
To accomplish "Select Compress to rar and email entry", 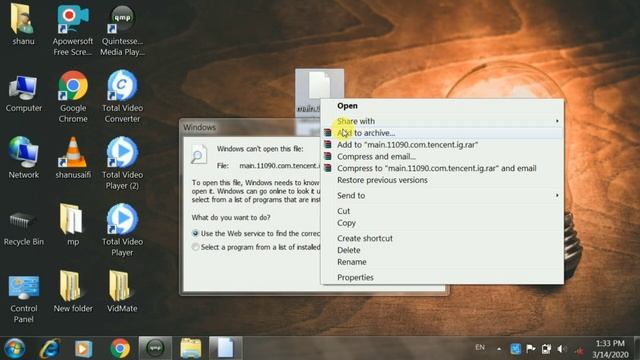I will click(442, 168).
